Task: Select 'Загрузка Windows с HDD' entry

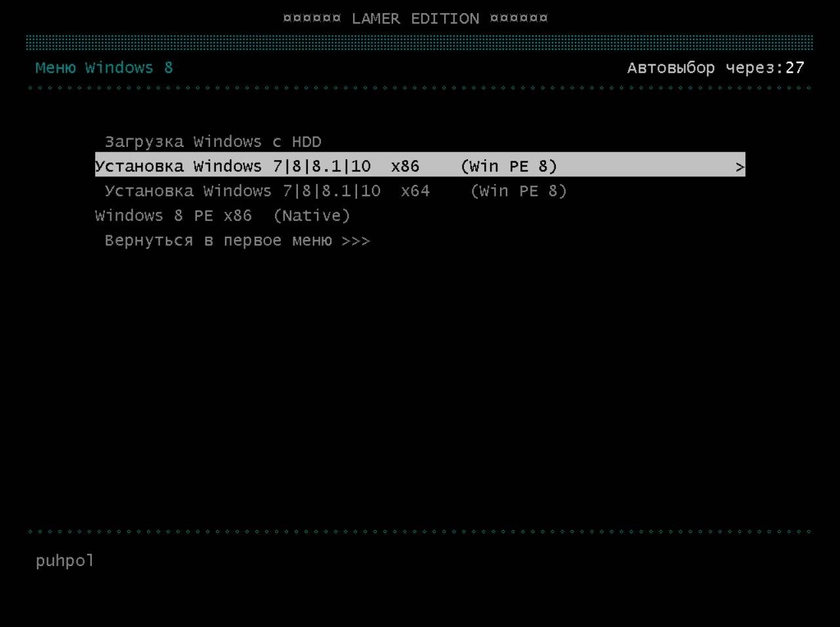Action: pos(213,142)
